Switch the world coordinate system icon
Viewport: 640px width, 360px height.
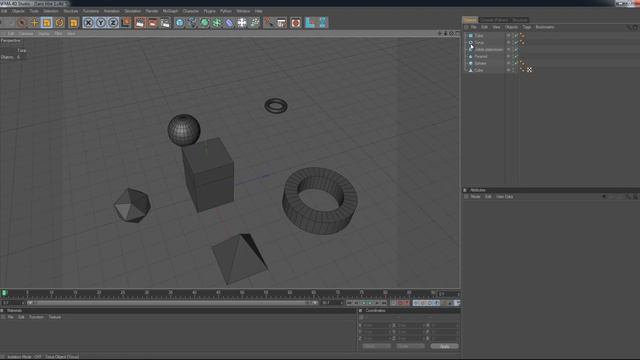point(126,23)
